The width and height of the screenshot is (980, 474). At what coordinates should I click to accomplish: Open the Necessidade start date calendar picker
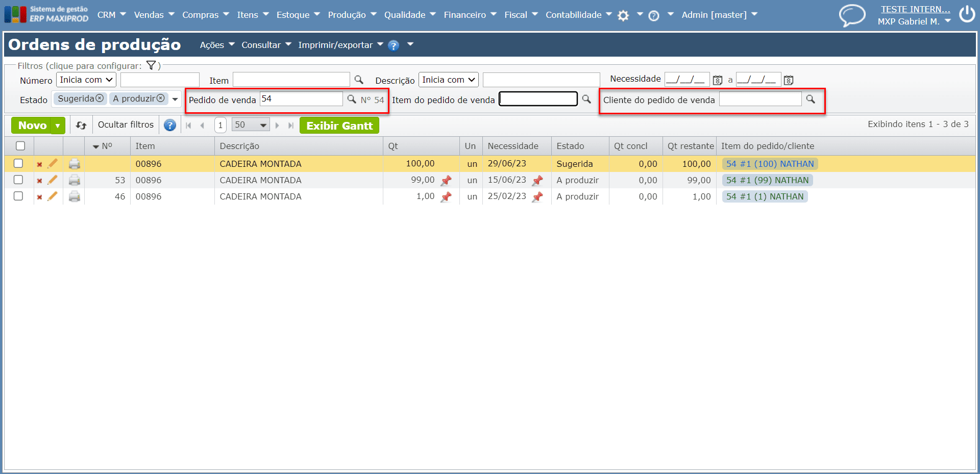point(718,80)
